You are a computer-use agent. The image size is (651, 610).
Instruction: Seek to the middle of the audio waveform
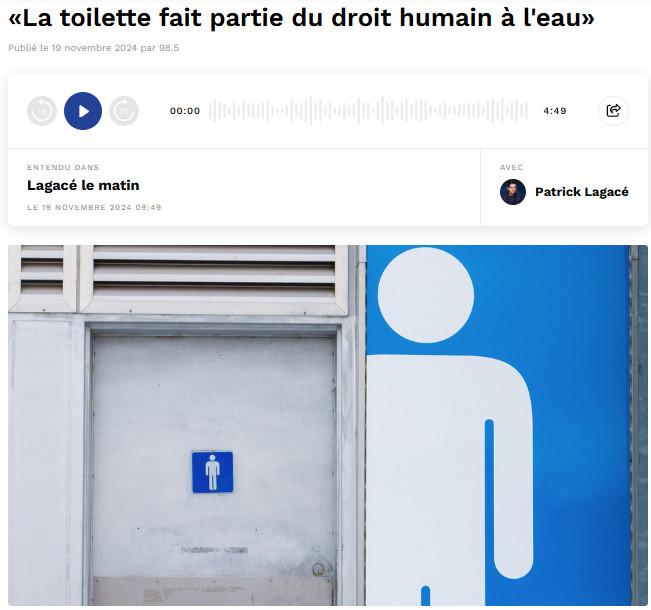(368, 110)
